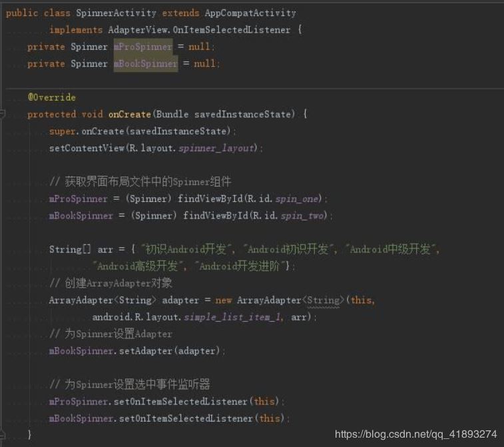504x447 pixels.
Task: Click the "extends" keyword
Action: pos(180,13)
